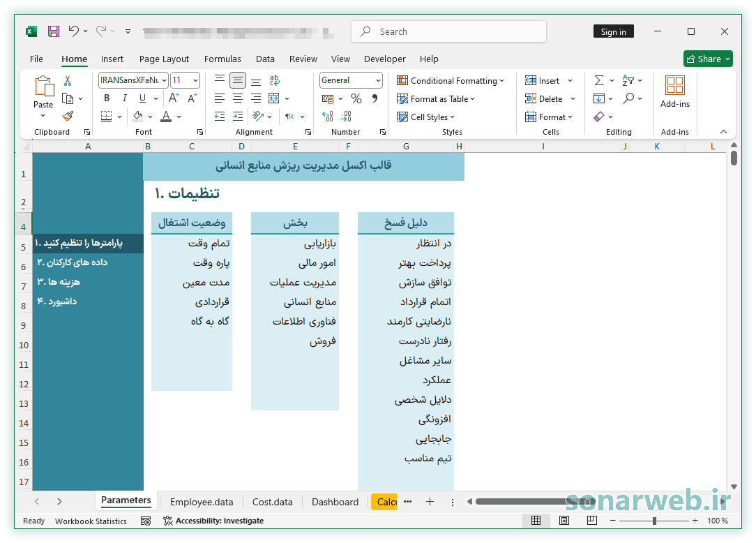The image size is (756, 543).
Task: Increase font size with the large A icon
Action: (174, 98)
